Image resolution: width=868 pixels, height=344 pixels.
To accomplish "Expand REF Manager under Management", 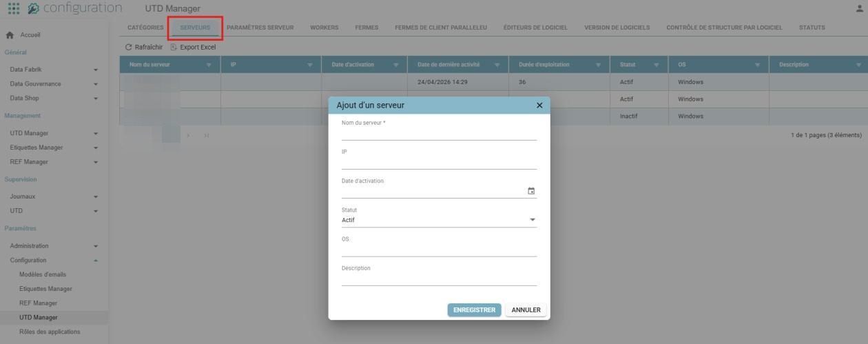I will (x=96, y=163).
